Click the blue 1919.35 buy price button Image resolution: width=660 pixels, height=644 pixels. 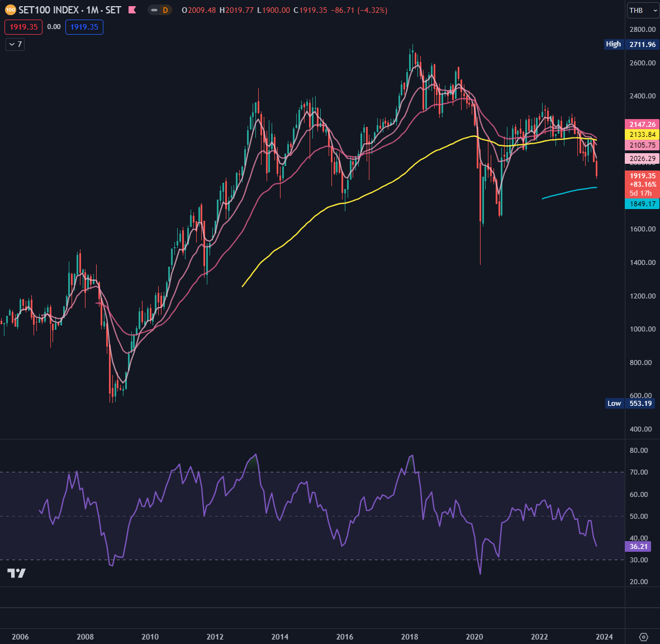pos(84,27)
